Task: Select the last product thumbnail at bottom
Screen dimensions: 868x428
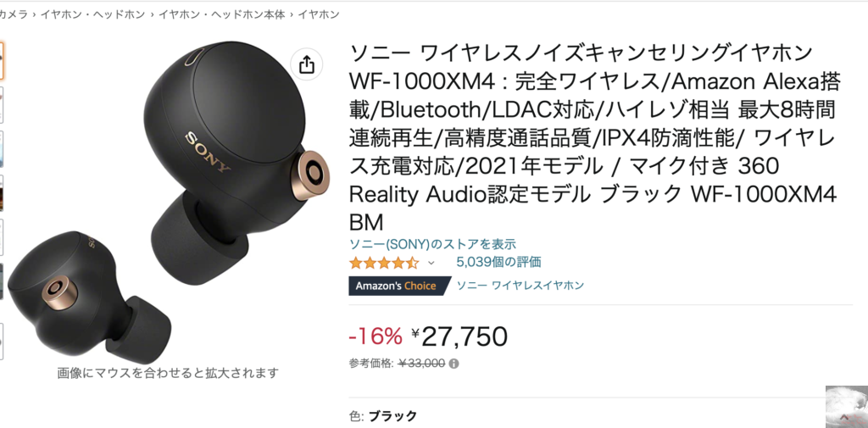Action: [x=2, y=342]
